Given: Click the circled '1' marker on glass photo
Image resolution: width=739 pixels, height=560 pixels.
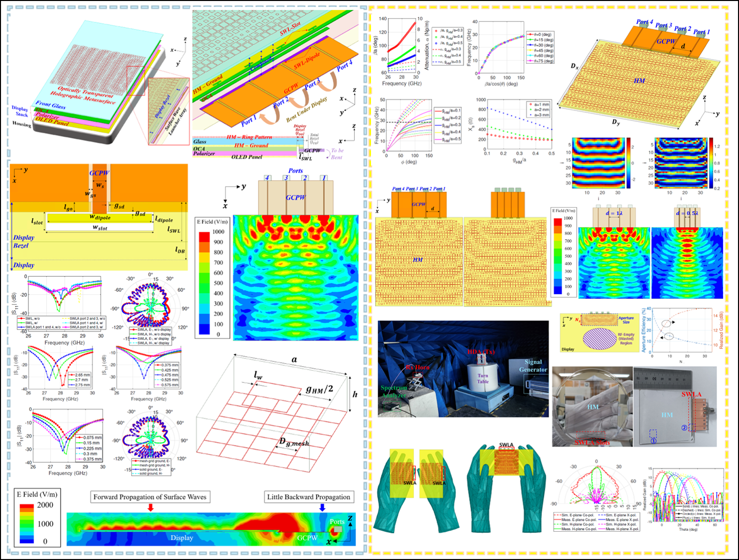Looking at the screenshot, I should coord(653,441).
